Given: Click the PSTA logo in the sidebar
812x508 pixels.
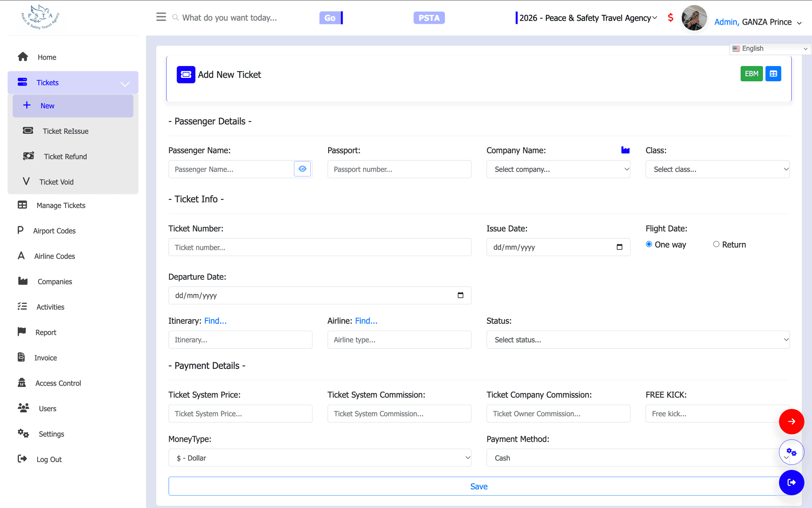Looking at the screenshot, I should 40,17.
